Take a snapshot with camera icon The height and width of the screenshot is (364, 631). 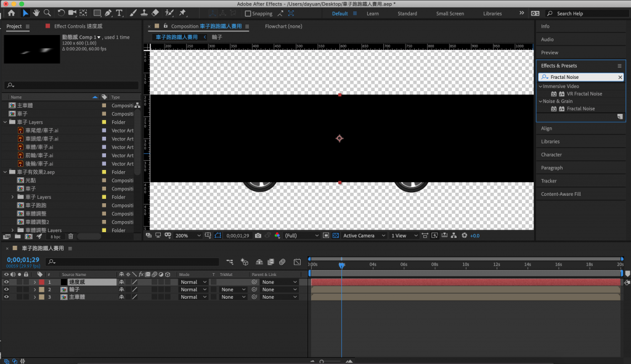point(258,235)
